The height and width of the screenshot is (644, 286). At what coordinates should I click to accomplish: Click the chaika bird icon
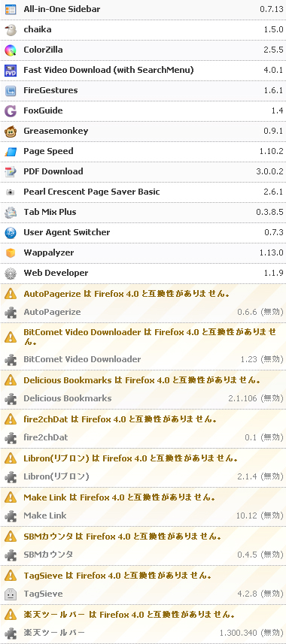[x=11, y=29]
